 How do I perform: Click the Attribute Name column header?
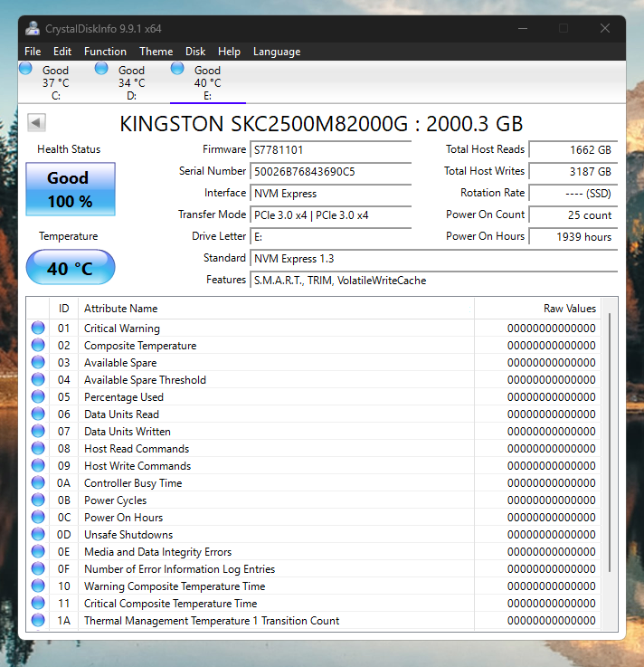276,309
